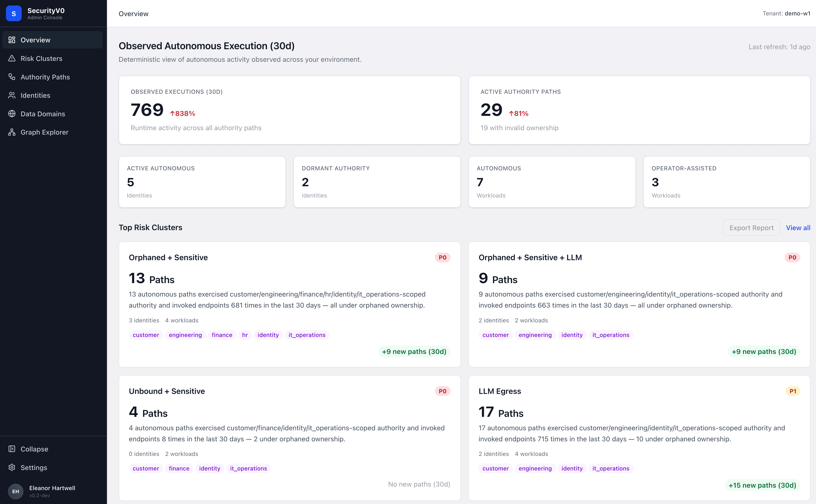
Task: Open Data Domains using the globe icon
Action: (12, 114)
